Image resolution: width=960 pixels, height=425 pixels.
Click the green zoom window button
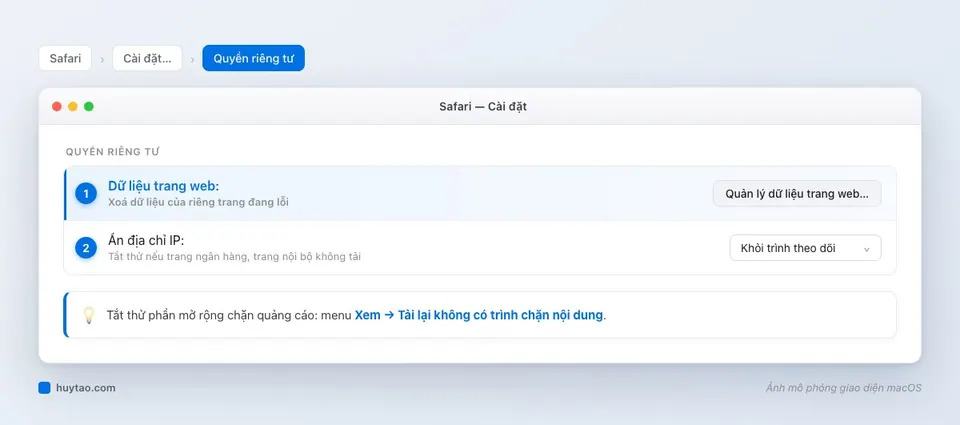[x=89, y=107]
